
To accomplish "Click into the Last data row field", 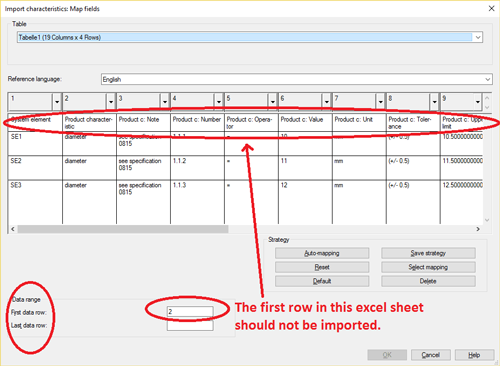I will coord(190,325).
